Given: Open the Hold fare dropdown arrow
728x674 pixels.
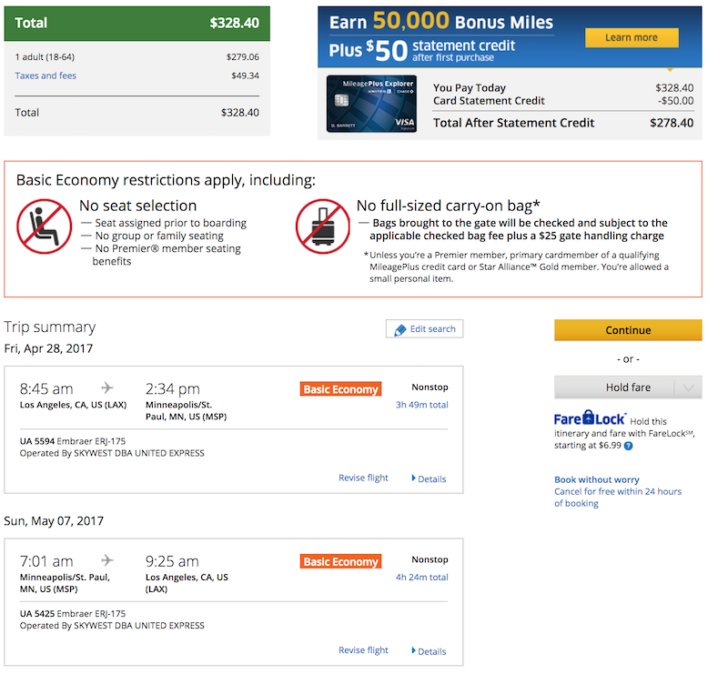Looking at the screenshot, I should point(688,388).
